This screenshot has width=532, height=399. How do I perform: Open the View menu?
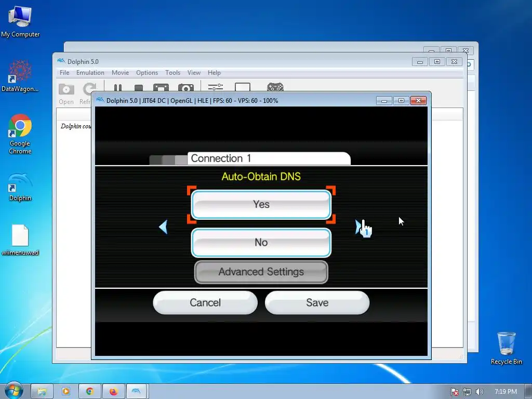[194, 73]
